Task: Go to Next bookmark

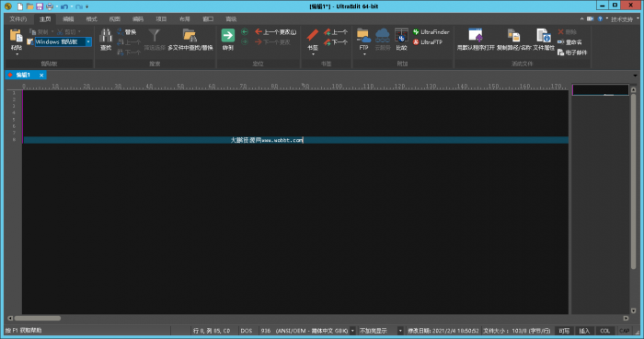Action: pos(336,42)
